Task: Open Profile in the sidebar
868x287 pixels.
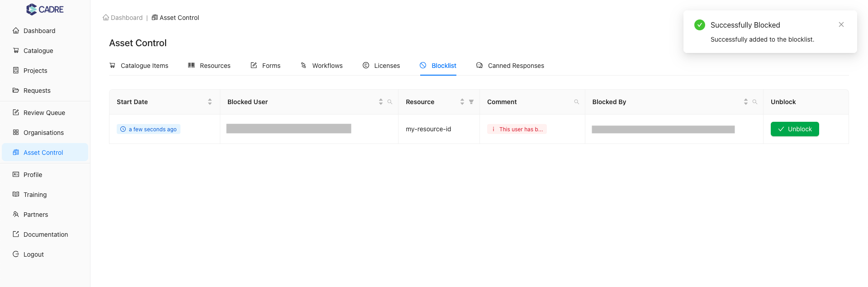Action: click(45, 175)
